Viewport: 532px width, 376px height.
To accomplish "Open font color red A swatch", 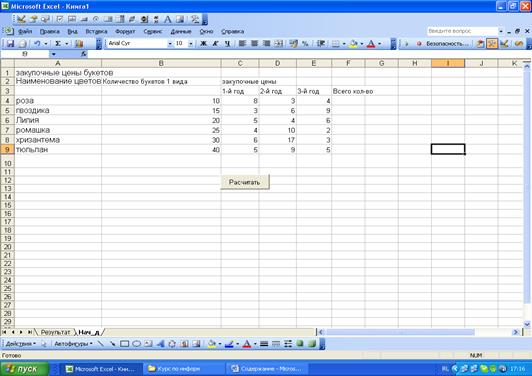I will click(371, 43).
